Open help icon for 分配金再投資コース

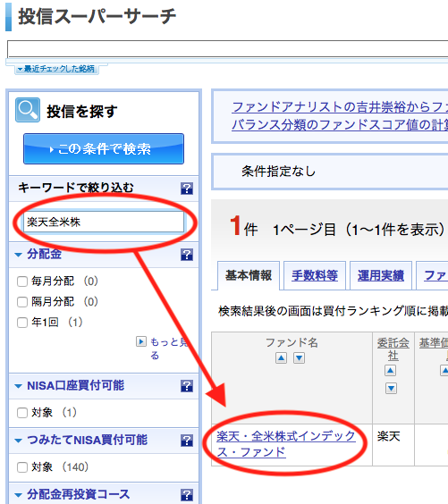pos(187,495)
